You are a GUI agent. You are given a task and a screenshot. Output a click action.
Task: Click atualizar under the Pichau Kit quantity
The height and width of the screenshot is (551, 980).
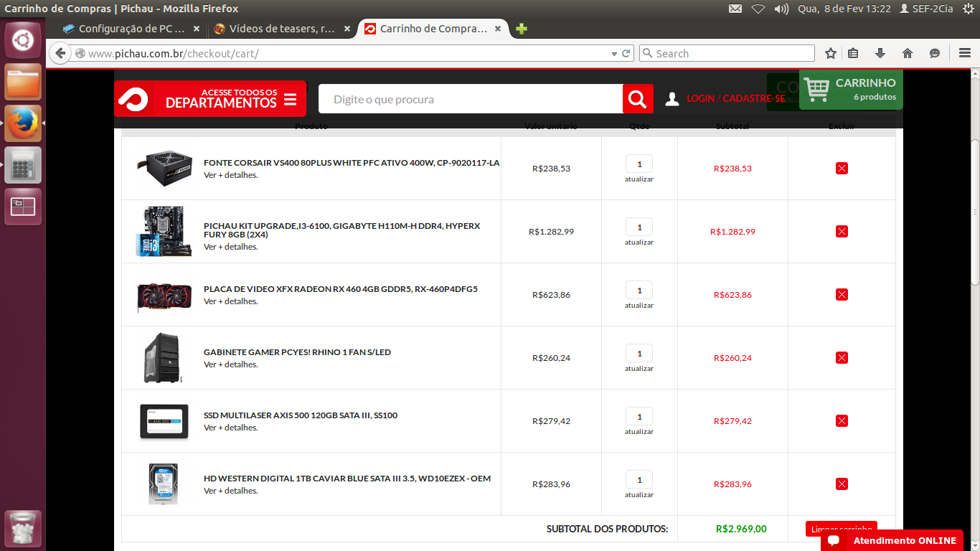(x=639, y=242)
